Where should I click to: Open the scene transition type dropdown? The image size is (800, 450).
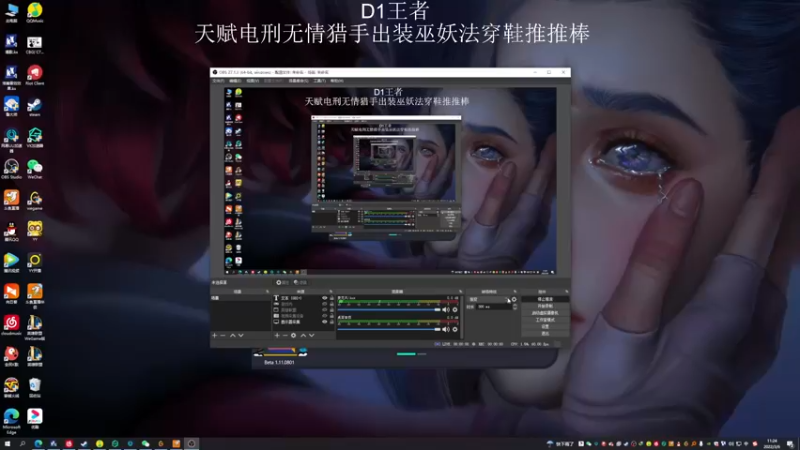489,299
